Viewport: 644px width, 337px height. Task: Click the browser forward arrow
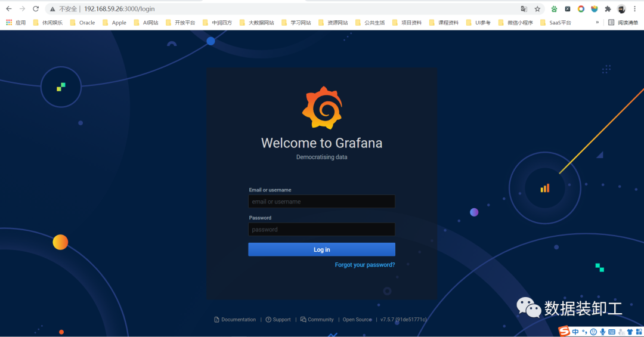tap(22, 8)
